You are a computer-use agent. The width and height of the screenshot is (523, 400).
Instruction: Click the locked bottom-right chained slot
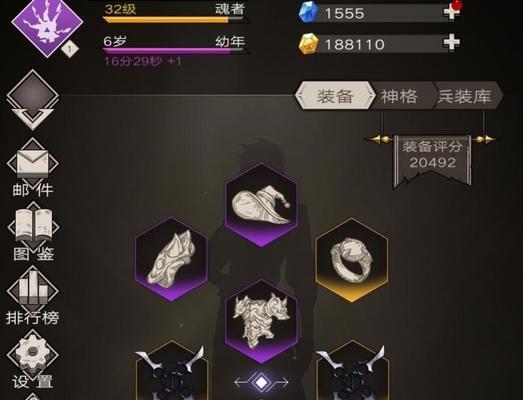(x=352, y=372)
